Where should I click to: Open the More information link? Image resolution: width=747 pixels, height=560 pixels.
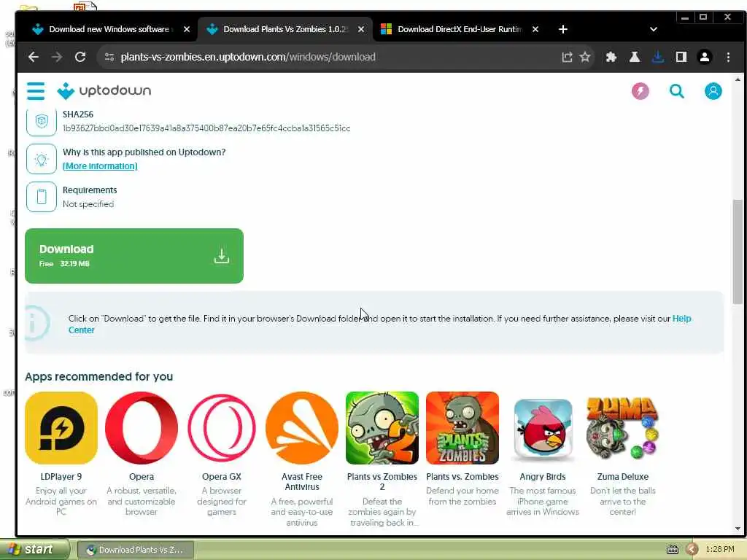click(100, 166)
